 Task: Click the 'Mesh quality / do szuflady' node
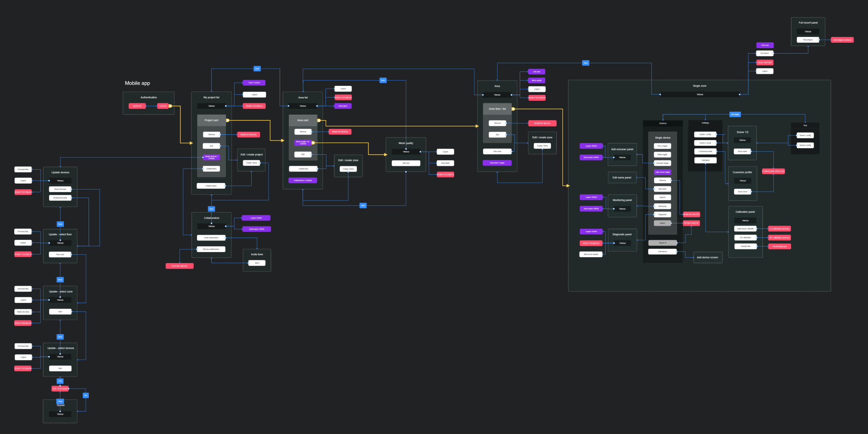303,143
